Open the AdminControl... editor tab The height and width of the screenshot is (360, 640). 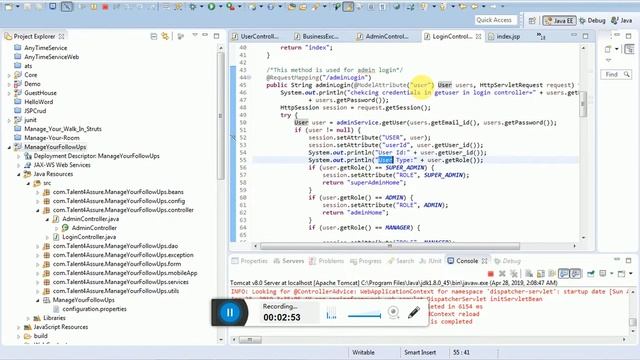pyautogui.click(x=382, y=36)
